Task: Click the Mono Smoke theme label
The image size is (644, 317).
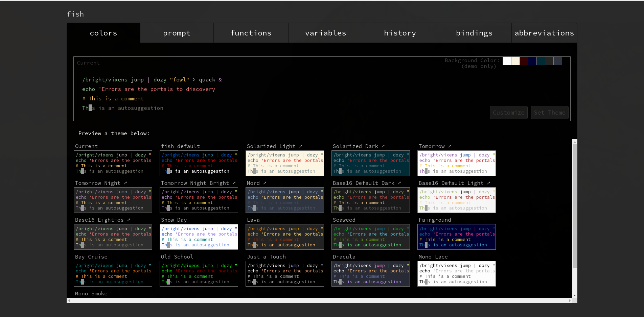Action: click(x=91, y=293)
